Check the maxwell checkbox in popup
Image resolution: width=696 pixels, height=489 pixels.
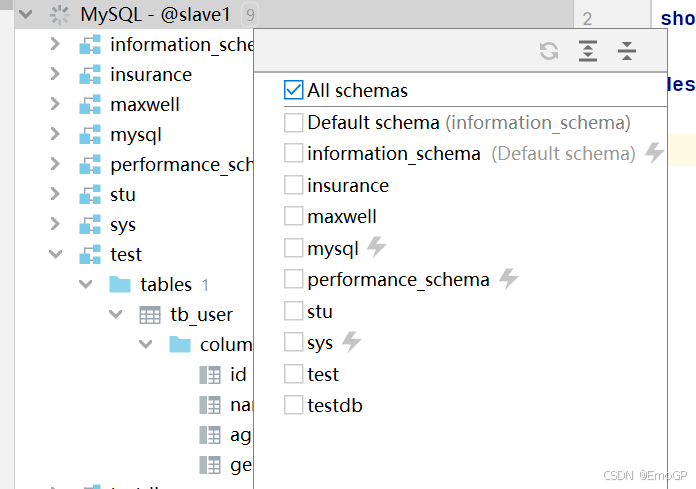click(293, 216)
